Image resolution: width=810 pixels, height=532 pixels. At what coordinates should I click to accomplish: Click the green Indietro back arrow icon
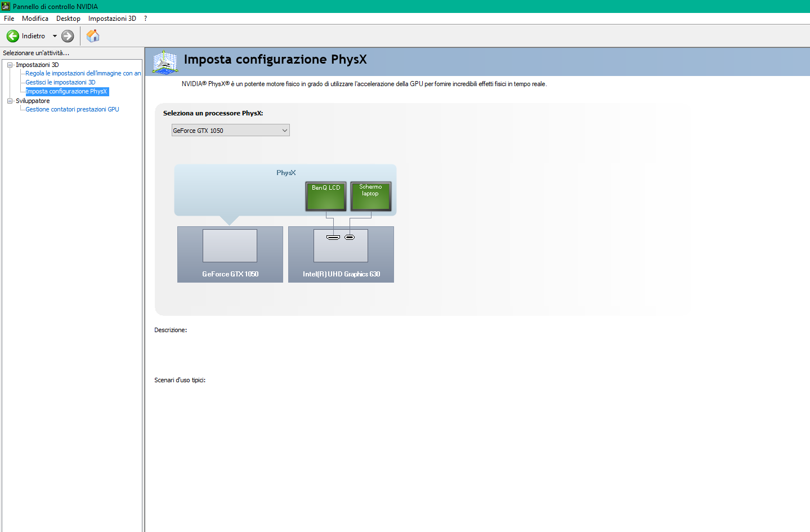pyautogui.click(x=12, y=36)
